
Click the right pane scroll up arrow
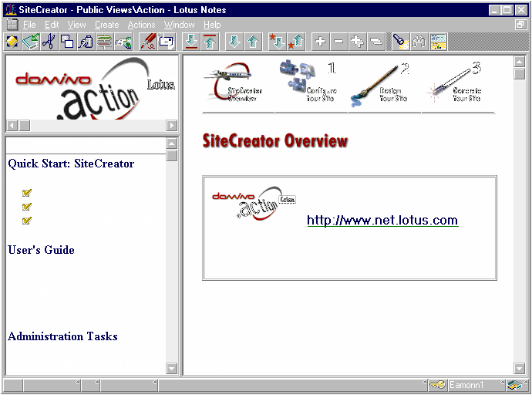(520, 62)
